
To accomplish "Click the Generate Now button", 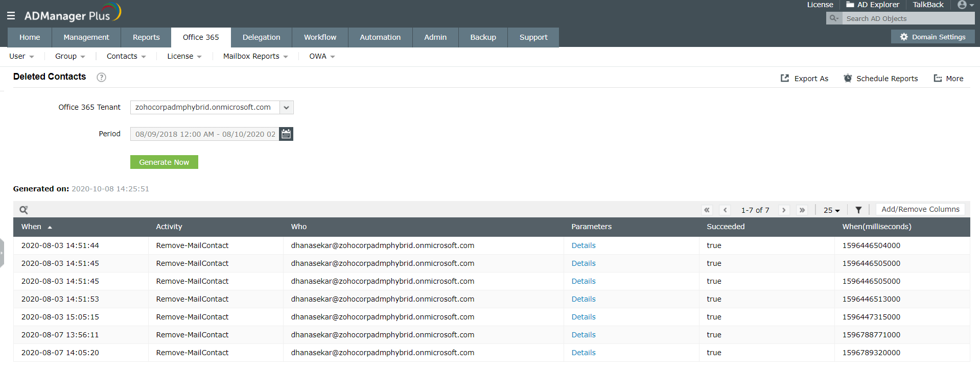I will coord(164,162).
